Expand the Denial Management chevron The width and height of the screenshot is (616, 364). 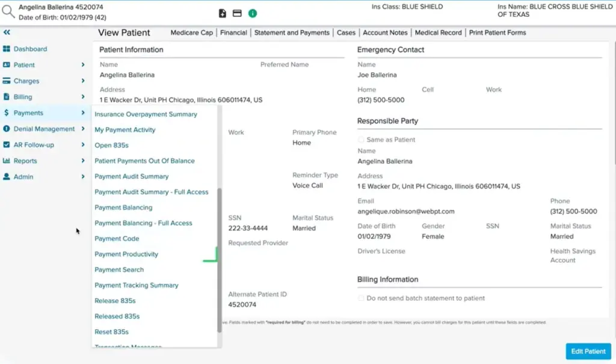coord(83,129)
